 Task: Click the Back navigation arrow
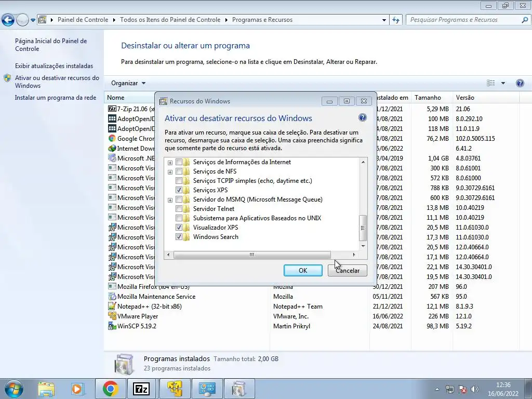click(8, 20)
